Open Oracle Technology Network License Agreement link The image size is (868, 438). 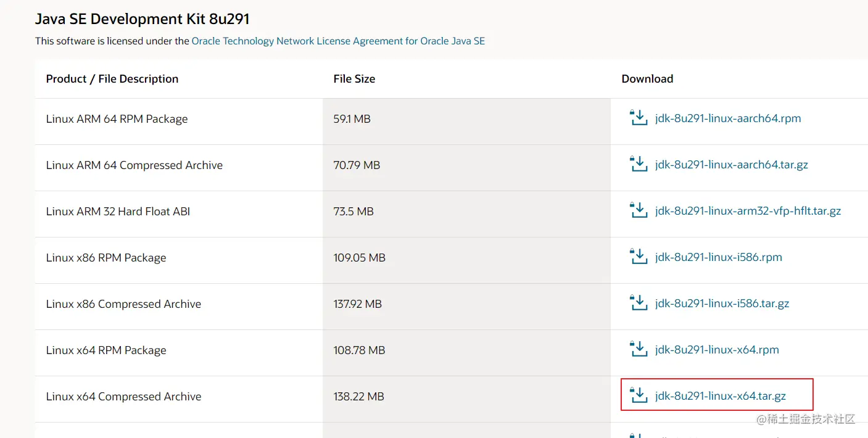tap(338, 41)
